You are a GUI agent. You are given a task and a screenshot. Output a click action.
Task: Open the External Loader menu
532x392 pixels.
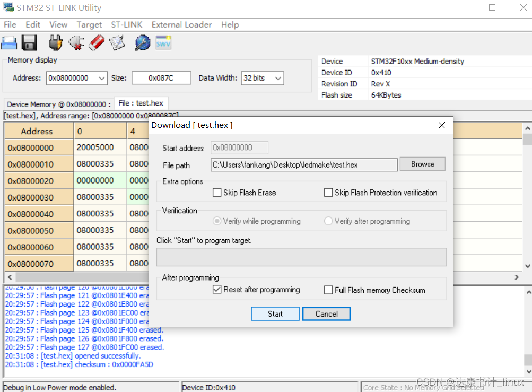click(181, 25)
